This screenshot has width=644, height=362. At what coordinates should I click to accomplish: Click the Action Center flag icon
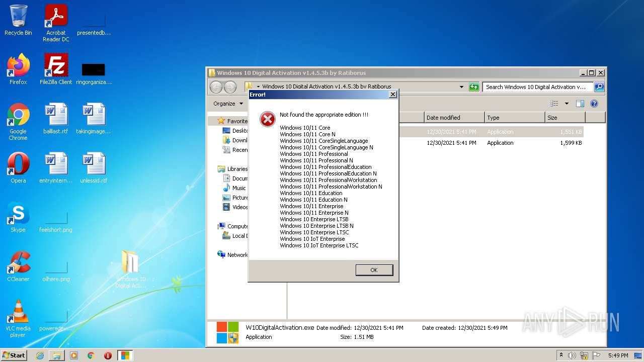(x=596, y=355)
